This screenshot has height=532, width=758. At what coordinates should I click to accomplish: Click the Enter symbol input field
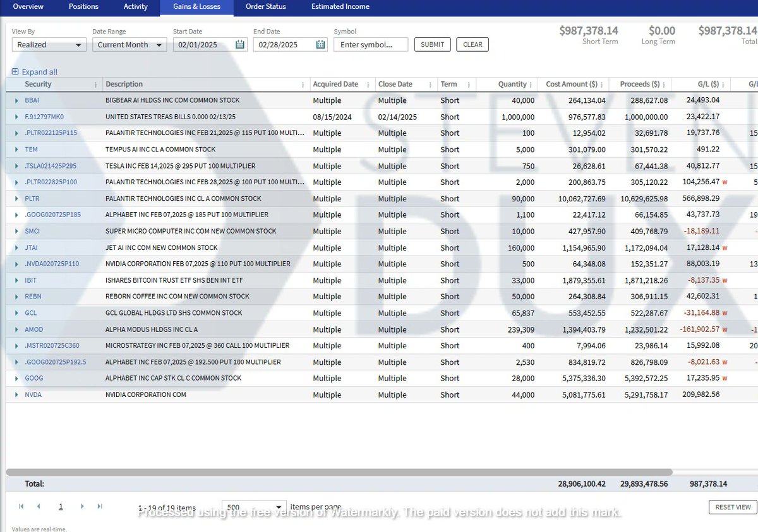point(371,45)
